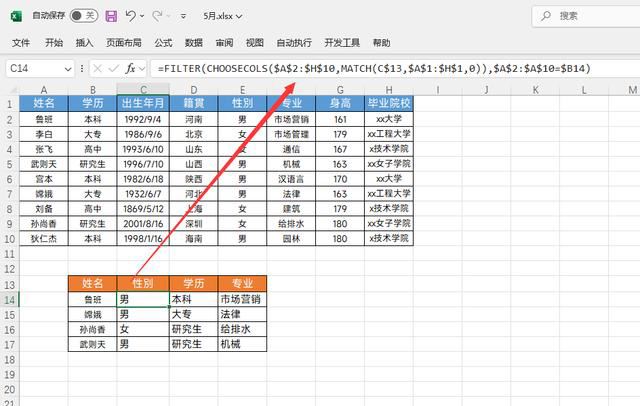Switch to the 开发工具 ribbon tab
This screenshot has width=640, height=406.
[x=342, y=43]
